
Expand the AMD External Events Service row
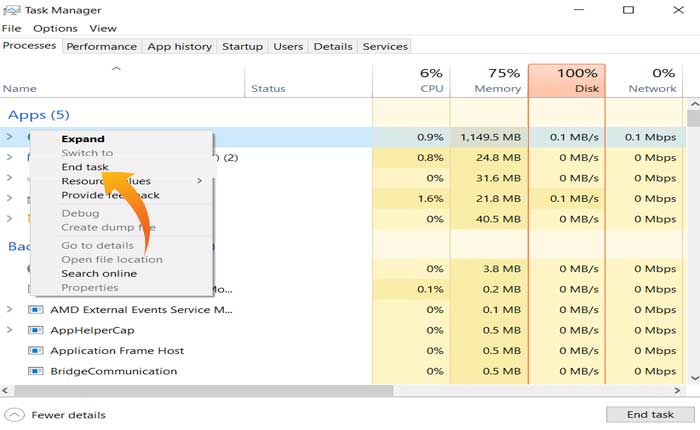pos(10,310)
